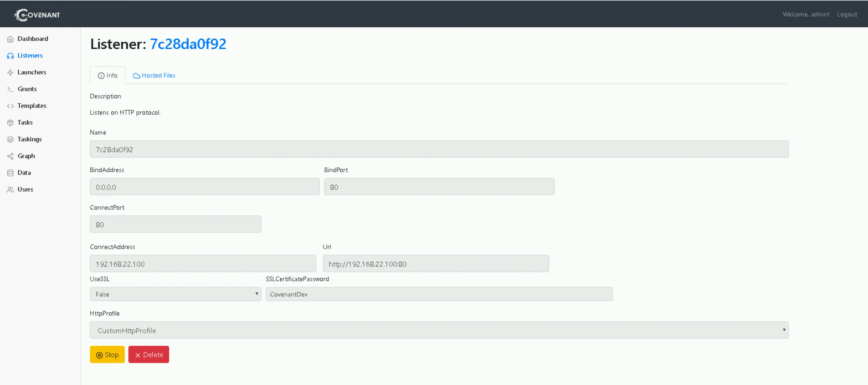
Task: Click the 'Welcome, admin!' text
Action: click(x=806, y=14)
